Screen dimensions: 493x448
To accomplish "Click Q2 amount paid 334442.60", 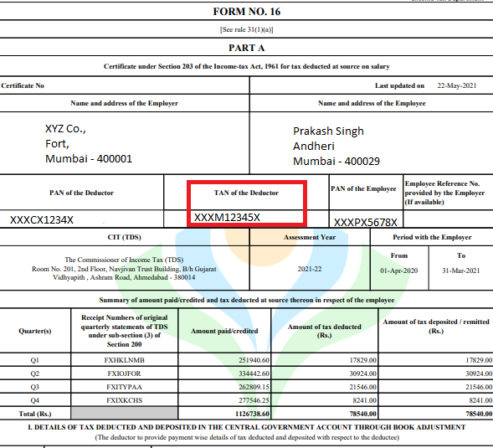I will coord(254,373).
